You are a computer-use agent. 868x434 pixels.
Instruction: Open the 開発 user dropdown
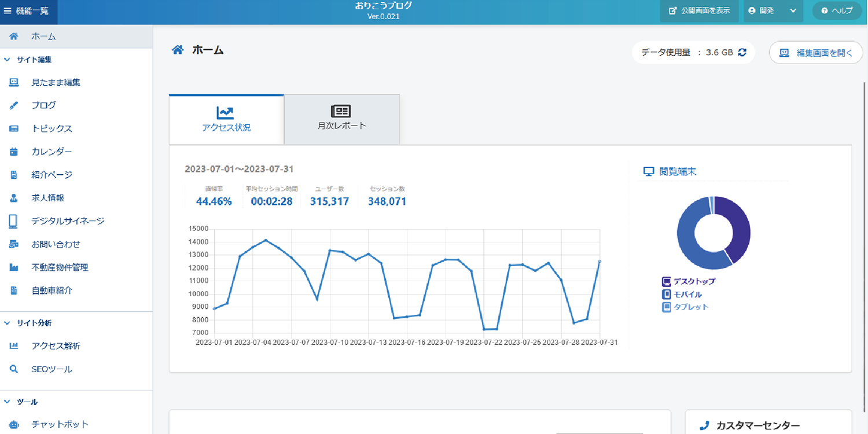pyautogui.click(x=773, y=11)
